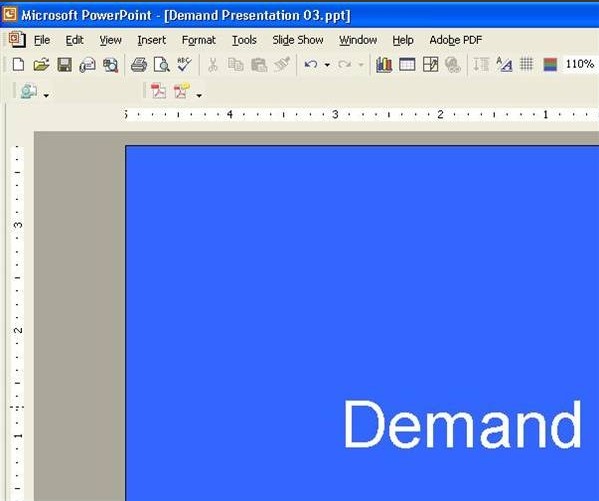
Task: Open the Help menu
Action: click(403, 40)
